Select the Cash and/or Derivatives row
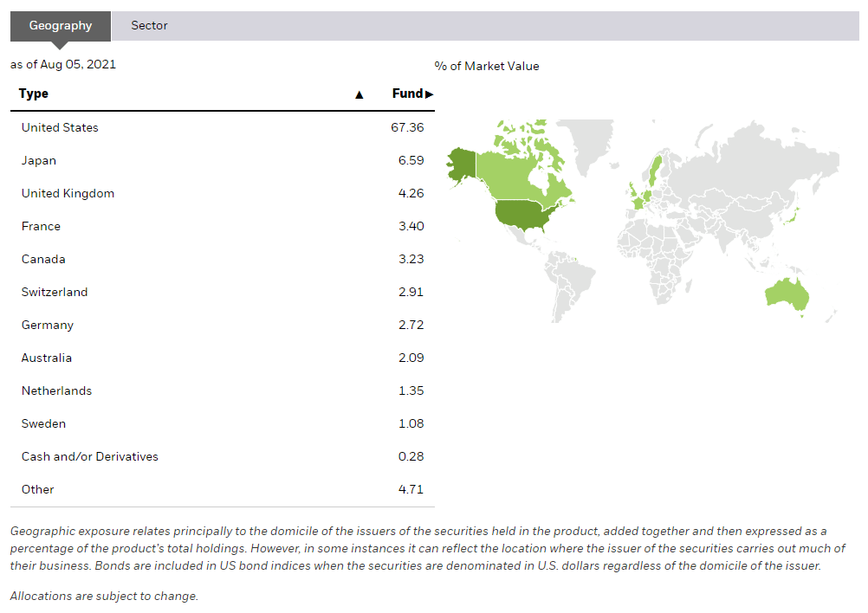This screenshot has width=868, height=613. pyautogui.click(x=223, y=457)
